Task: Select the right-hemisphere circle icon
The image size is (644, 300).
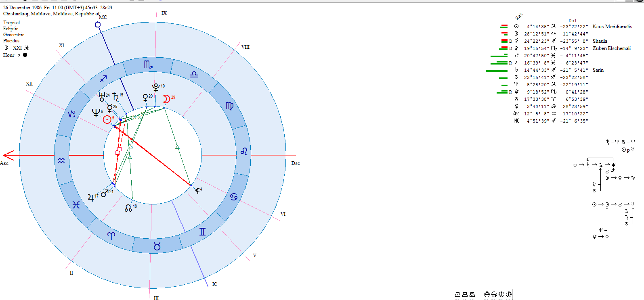Action: pyautogui.click(x=509, y=294)
